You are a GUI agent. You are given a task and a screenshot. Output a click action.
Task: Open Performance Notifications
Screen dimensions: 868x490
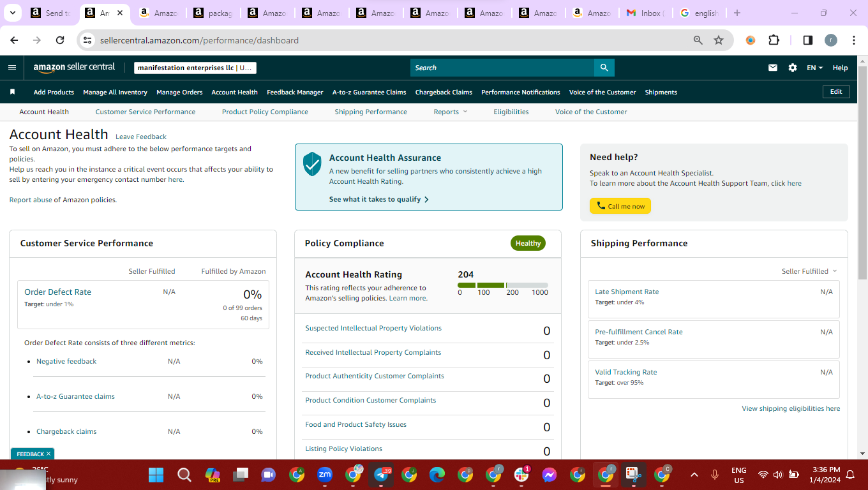pyautogui.click(x=521, y=92)
